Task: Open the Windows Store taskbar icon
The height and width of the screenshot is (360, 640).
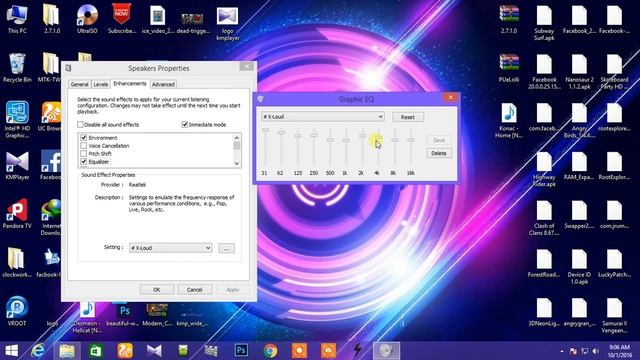Action: pyautogui.click(x=96, y=350)
